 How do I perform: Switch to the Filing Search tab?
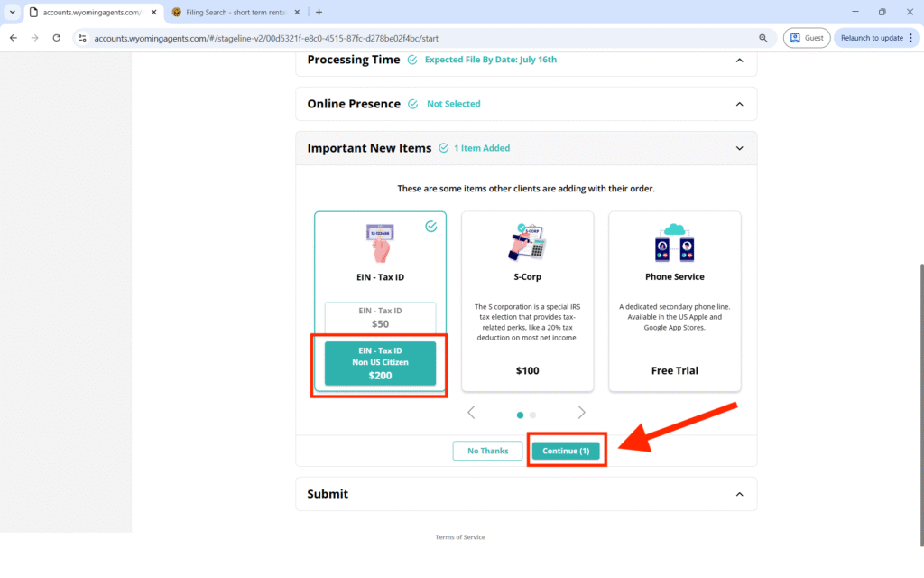coord(230,13)
